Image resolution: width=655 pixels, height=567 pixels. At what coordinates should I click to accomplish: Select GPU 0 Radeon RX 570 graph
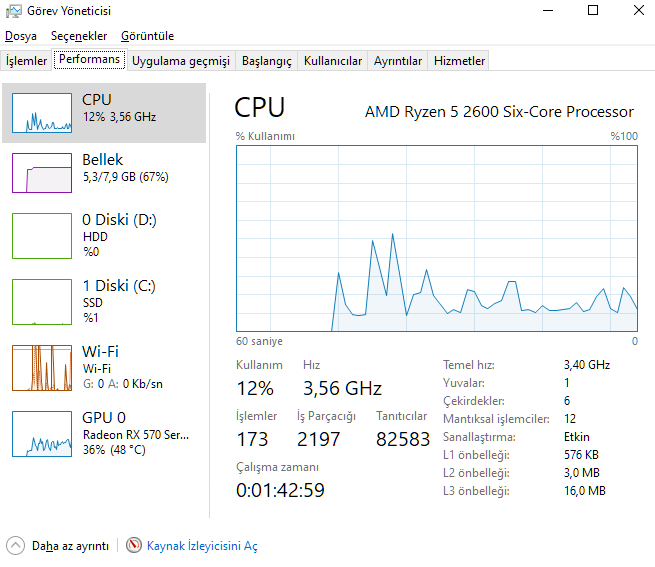point(42,433)
